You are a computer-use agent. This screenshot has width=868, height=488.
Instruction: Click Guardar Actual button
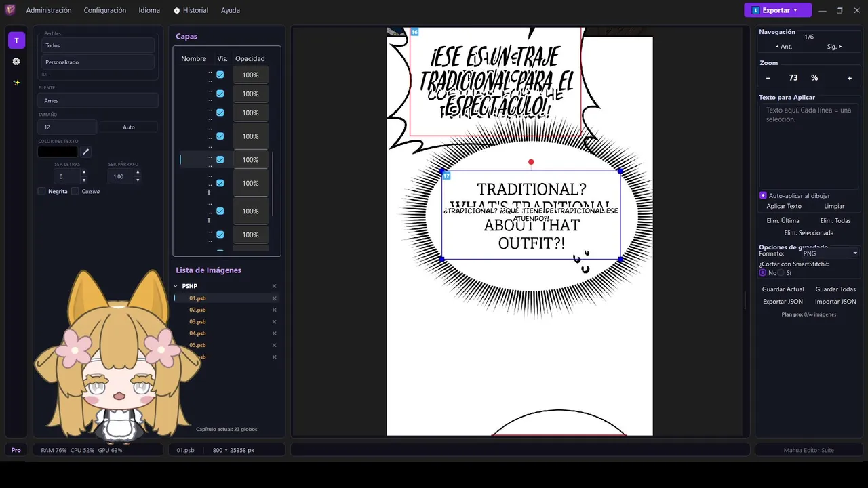pyautogui.click(x=783, y=289)
